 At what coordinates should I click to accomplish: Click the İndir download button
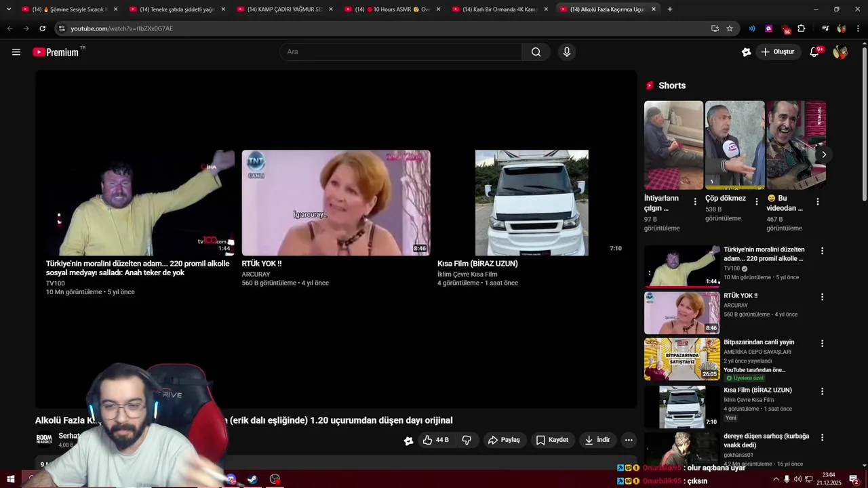(597, 440)
